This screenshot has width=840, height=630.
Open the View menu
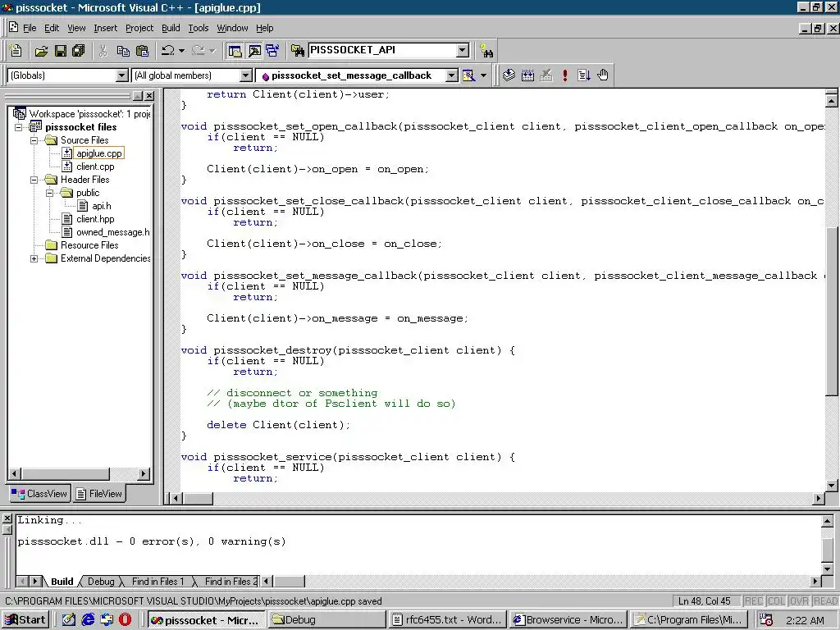point(76,28)
